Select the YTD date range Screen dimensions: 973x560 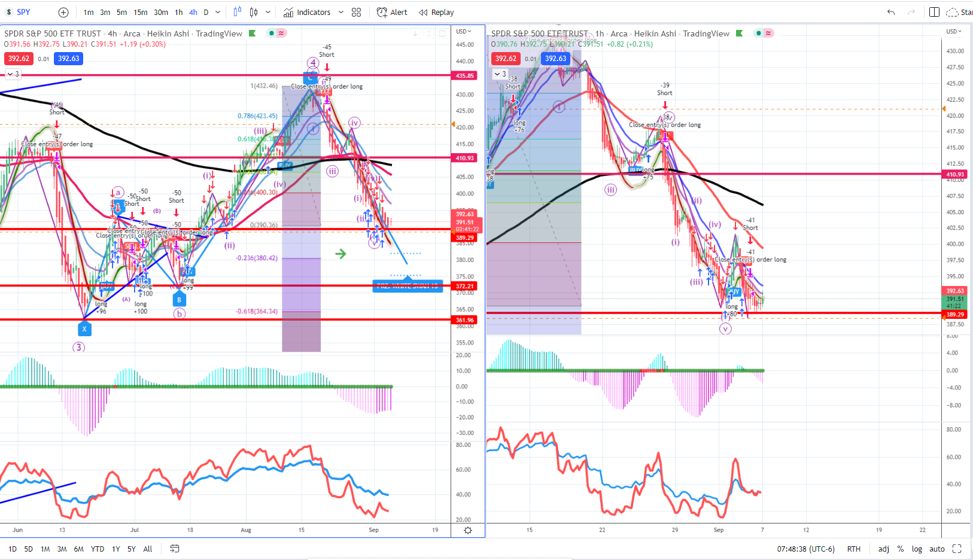[x=98, y=549]
